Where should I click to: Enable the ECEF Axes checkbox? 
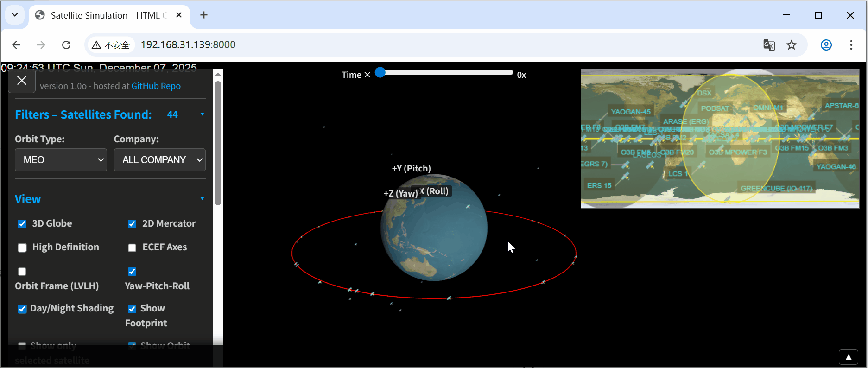132,248
